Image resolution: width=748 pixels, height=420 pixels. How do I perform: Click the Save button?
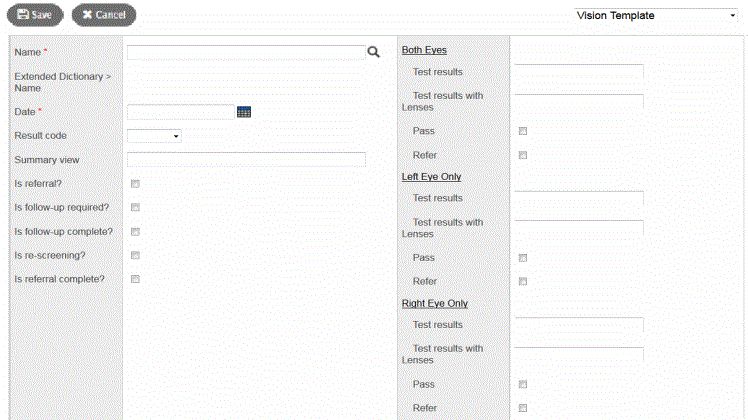coord(35,15)
